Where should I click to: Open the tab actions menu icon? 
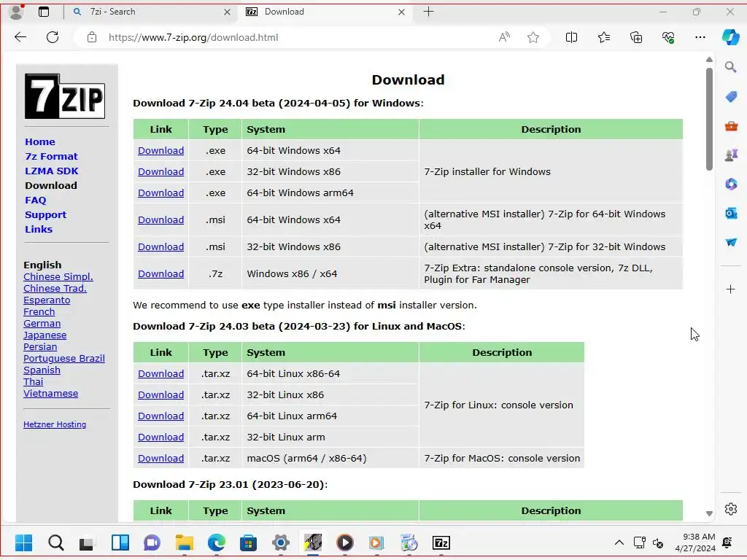tap(43, 12)
